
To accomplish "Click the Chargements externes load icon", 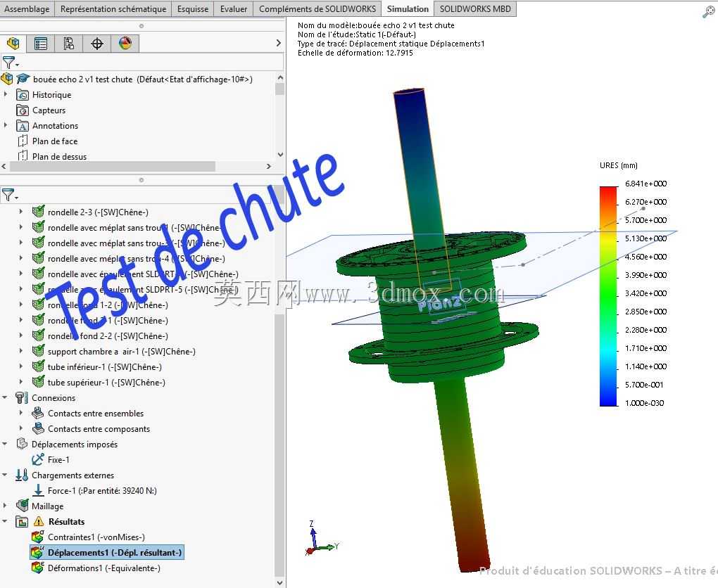I will pyautogui.click(x=22, y=475).
